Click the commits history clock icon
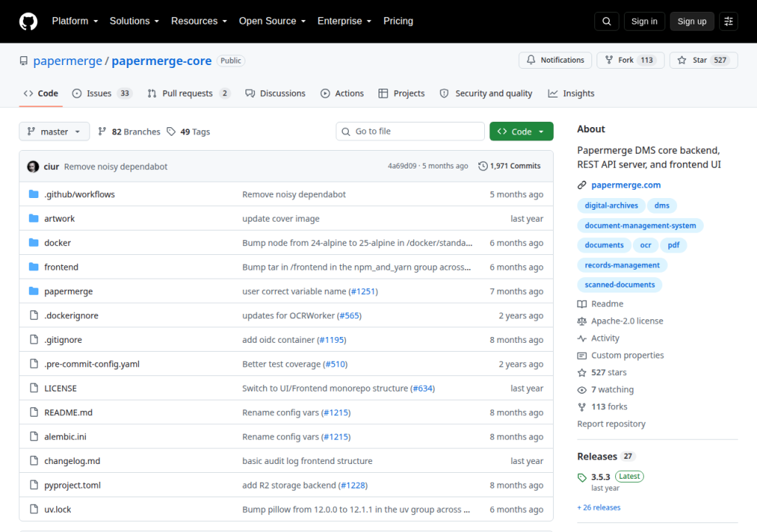Viewport: 757px width, 532px height. coord(483,166)
